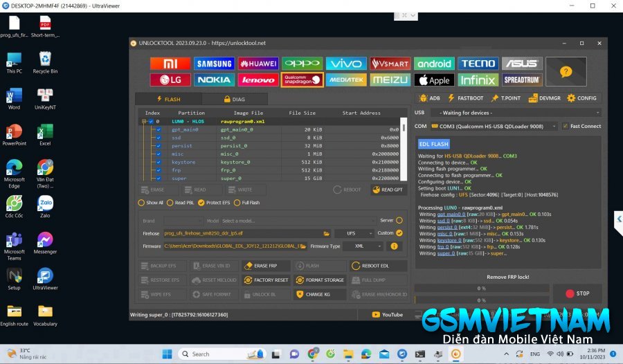Select the Full Flash radio option
Image resolution: width=623 pixels, height=364 pixels.
point(246,203)
